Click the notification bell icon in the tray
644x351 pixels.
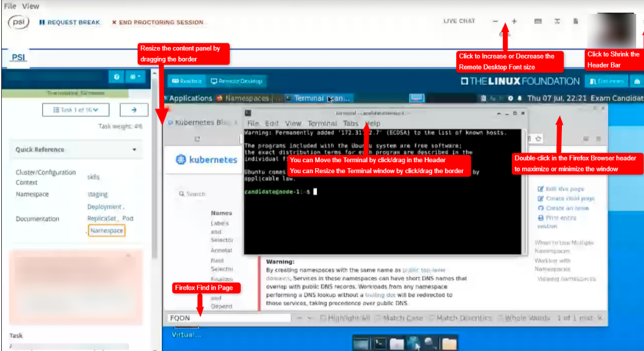[x=520, y=98]
